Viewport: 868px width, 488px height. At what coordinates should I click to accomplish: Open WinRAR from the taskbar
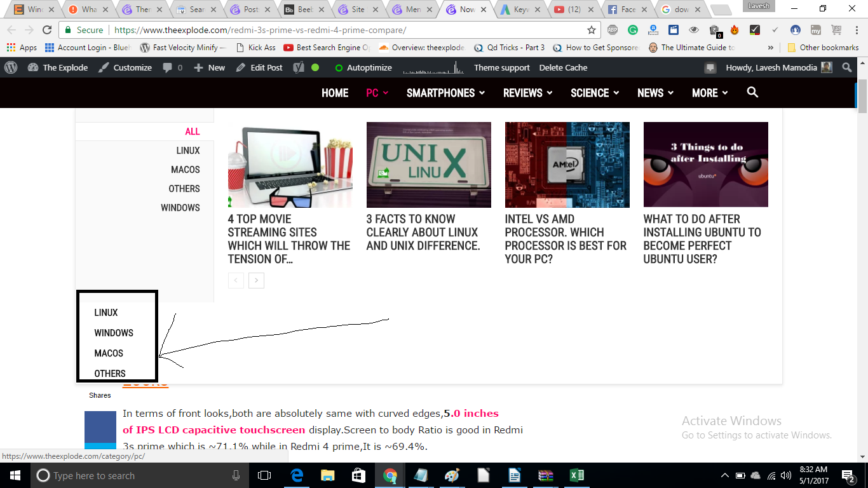(546, 475)
